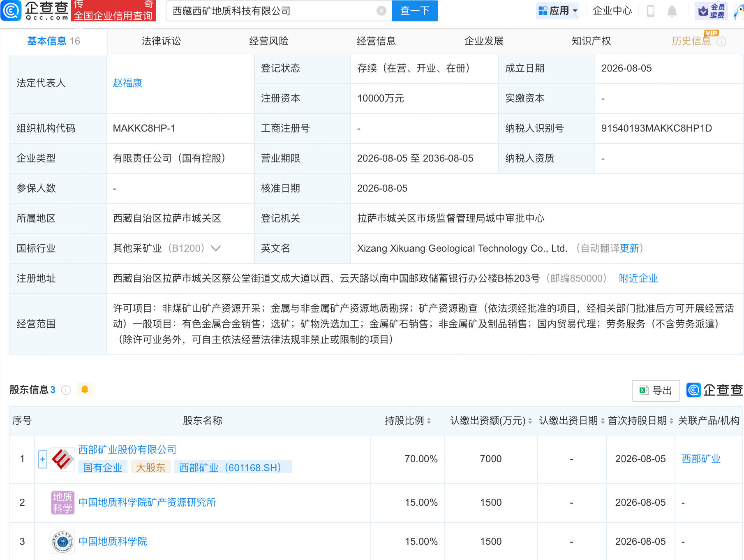Open 附近企业 link
This screenshot has width=744, height=560.
tap(638, 278)
